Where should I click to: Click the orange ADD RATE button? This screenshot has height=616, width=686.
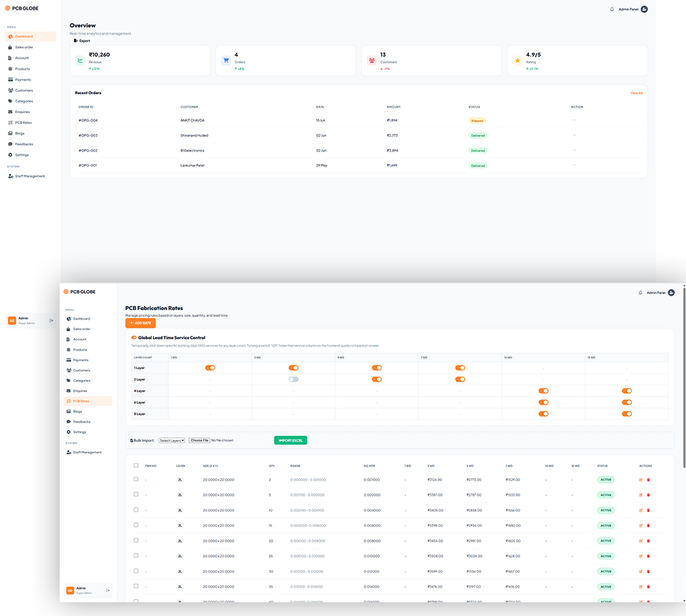[141, 323]
